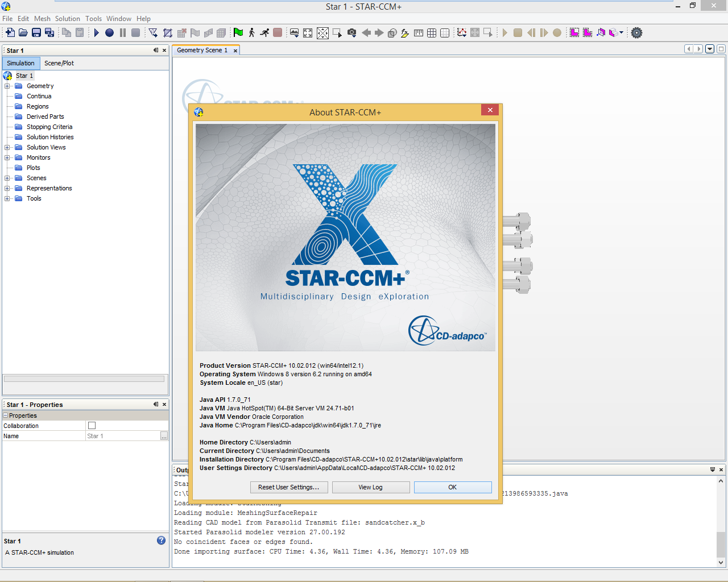The width and height of the screenshot is (728, 582).
Task: Expand the Tools tree node
Action: [7, 199]
